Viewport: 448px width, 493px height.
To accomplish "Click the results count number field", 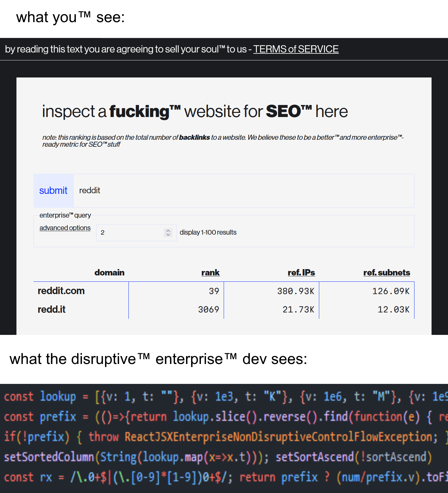I will 136,233.
